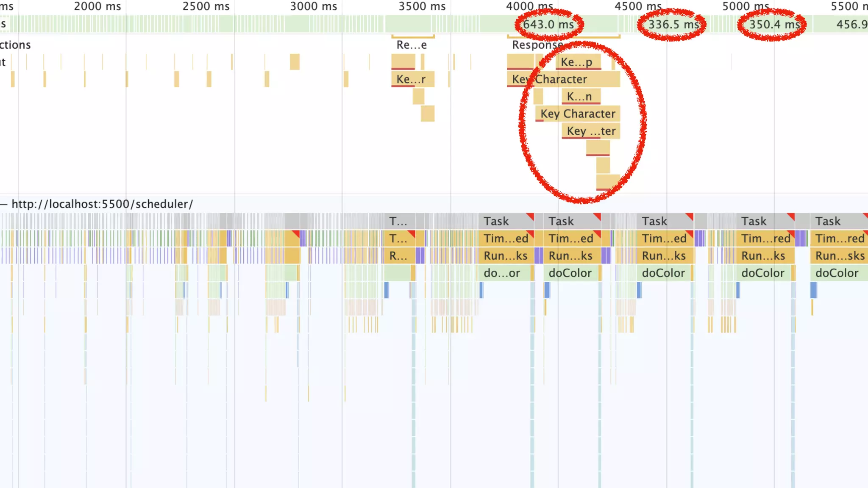Select the truncated 'do...or' function block
868x488 pixels.
[x=505, y=273]
